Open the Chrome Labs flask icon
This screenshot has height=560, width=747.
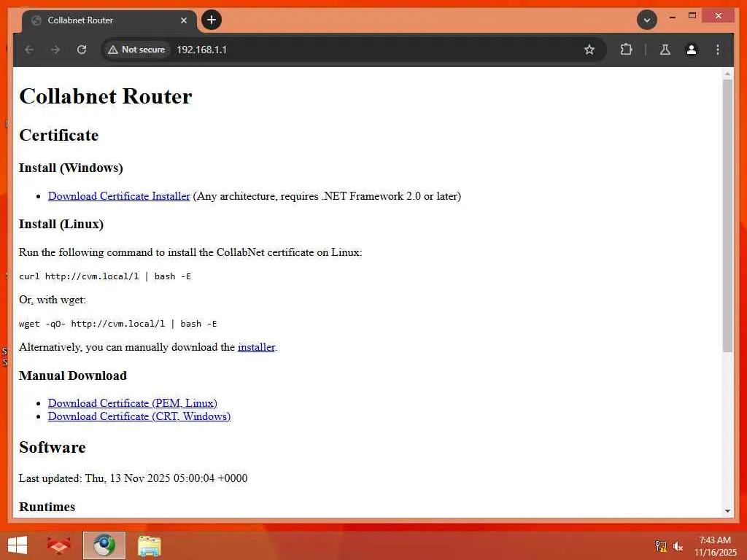pyautogui.click(x=665, y=50)
